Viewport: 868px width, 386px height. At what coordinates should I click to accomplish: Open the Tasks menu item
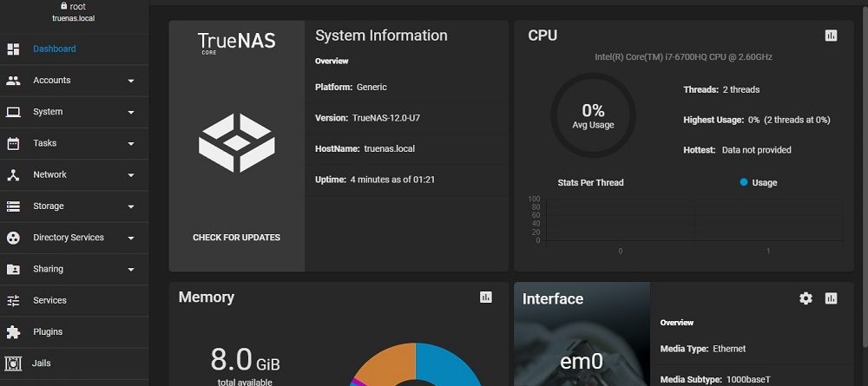tap(74, 144)
